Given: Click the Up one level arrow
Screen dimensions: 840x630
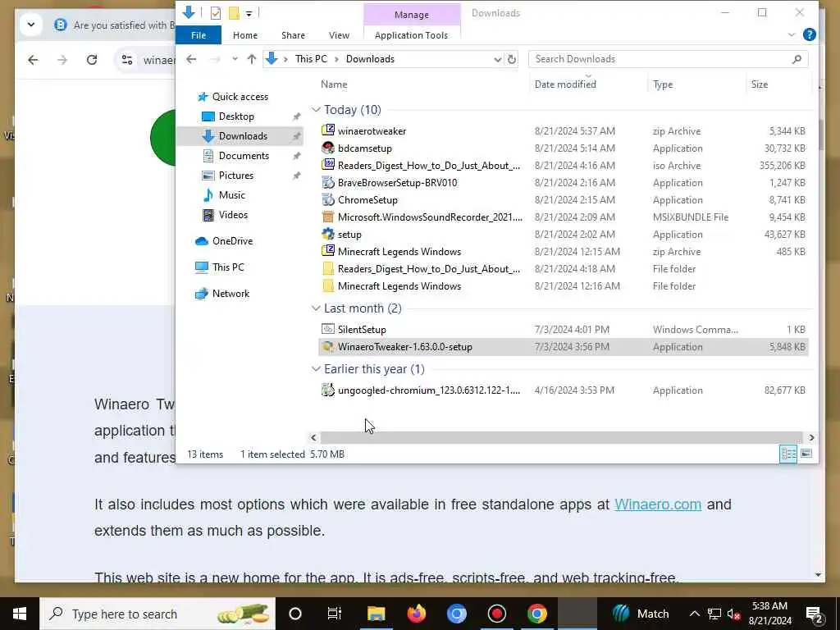Looking at the screenshot, I should [251, 59].
